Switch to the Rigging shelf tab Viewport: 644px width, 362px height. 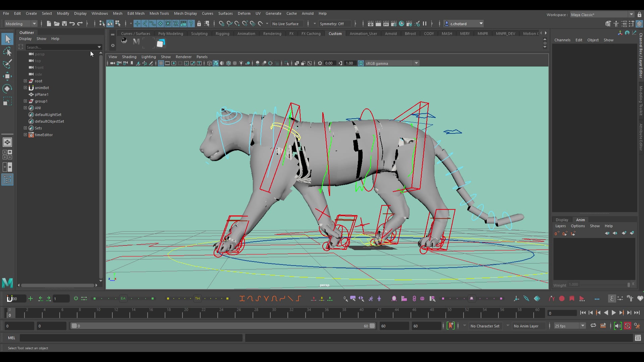222,34
